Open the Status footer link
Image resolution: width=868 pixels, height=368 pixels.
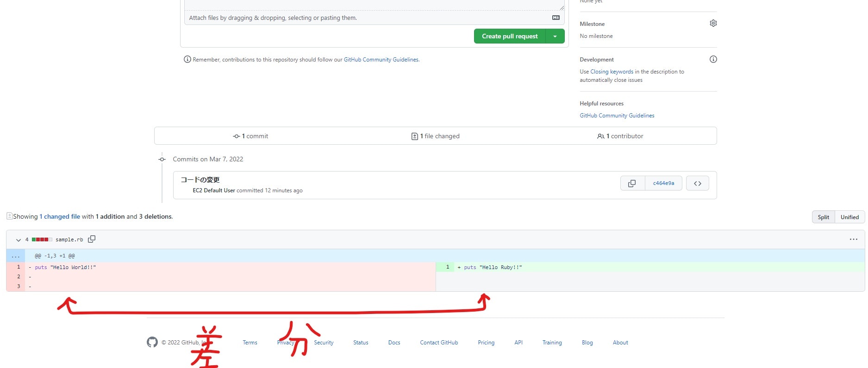361,343
